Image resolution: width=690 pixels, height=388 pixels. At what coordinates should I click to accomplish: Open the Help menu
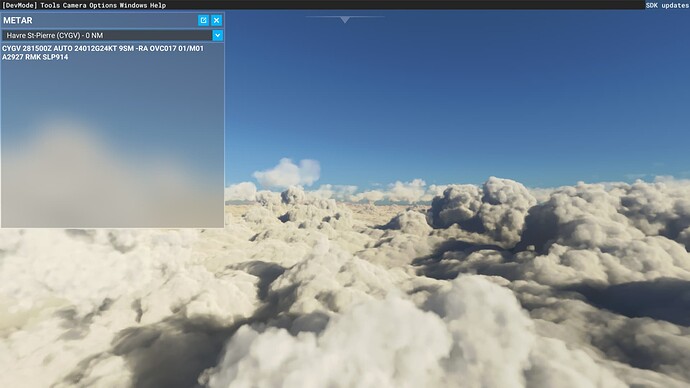158,5
